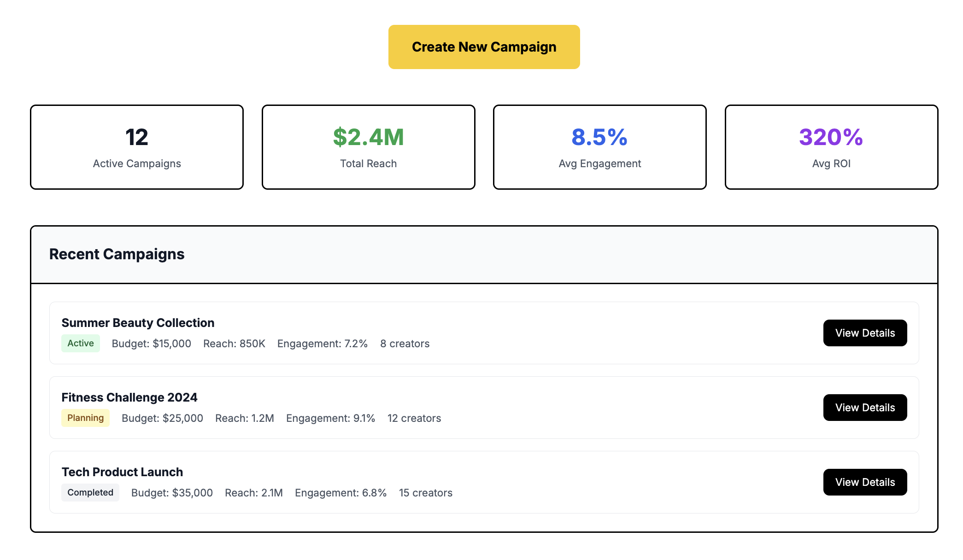Open details for Summer Beauty Collection
963x560 pixels.
(x=864, y=333)
